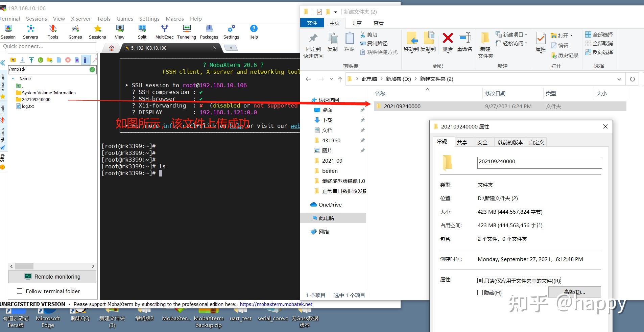Open the Servers tool in MobaXterm
Image resolution: width=644 pixels, height=332 pixels.
click(x=30, y=32)
